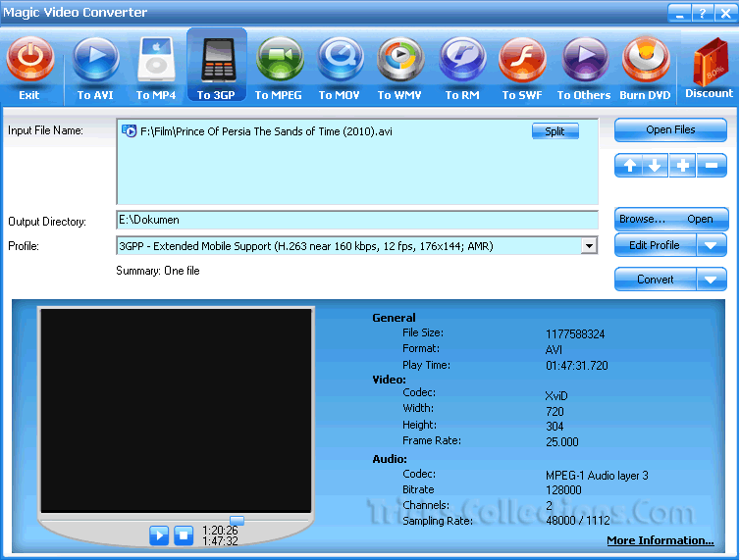Click the XviD codec value
This screenshot has height=560, width=740.
556,396
